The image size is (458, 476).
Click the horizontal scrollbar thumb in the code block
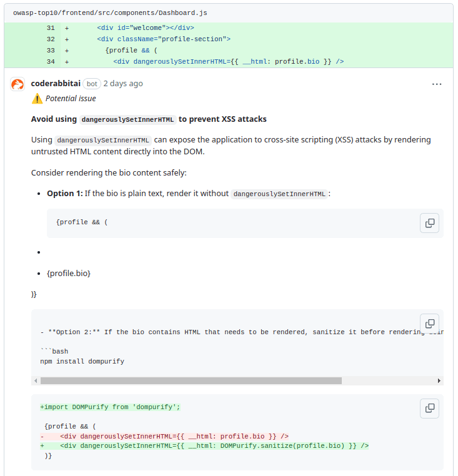(191, 380)
